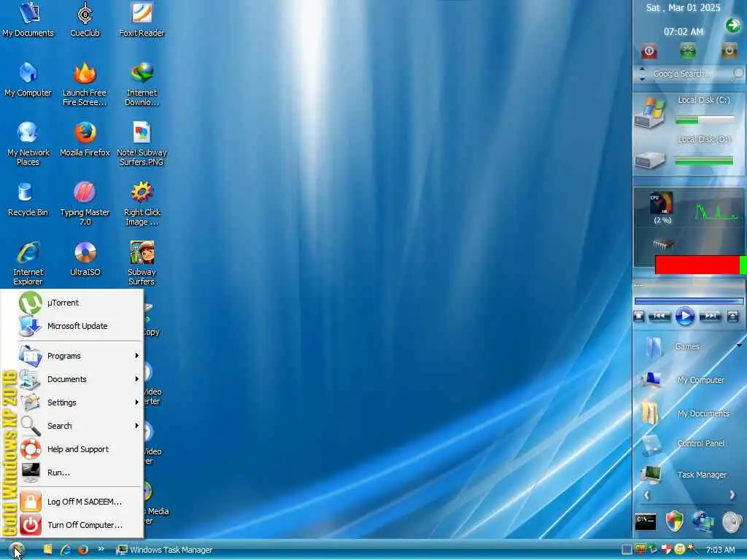Open µTorrent from the Start menu
The width and height of the screenshot is (747, 560).
80,303
